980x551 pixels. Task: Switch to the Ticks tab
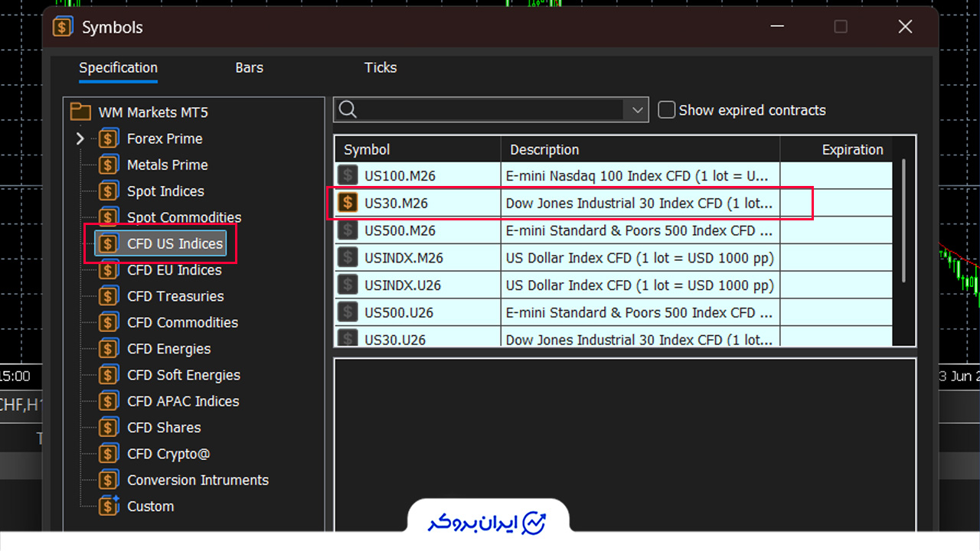pyautogui.click(x=381, y=67)
